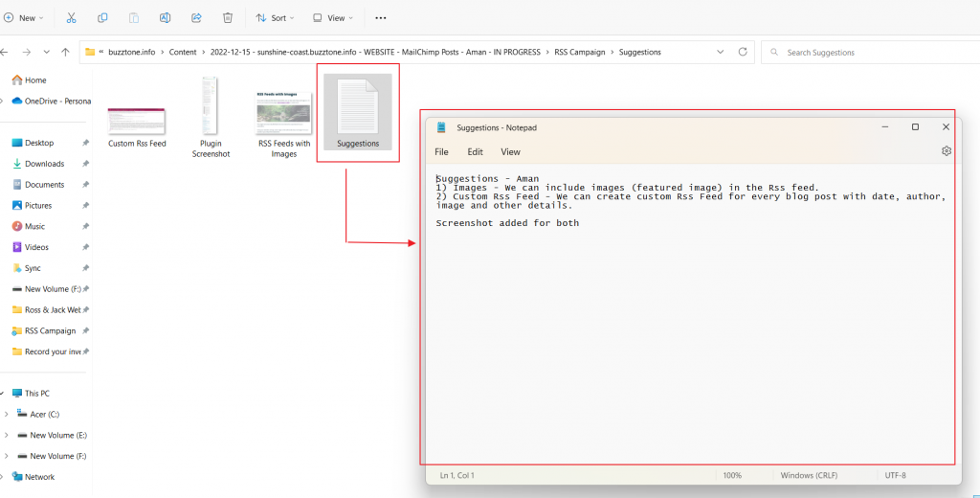Viewport: 980px width, 498px height.
Task: Open the three-dot See more menu
Action: pos(381,17)
